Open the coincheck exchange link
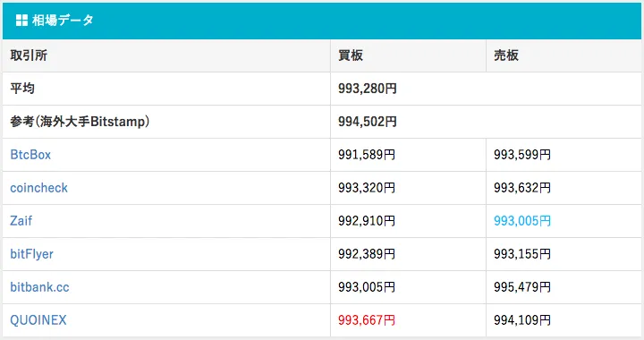Image resolution: width=644 pixels, height=340 pixels. [39, 188]
